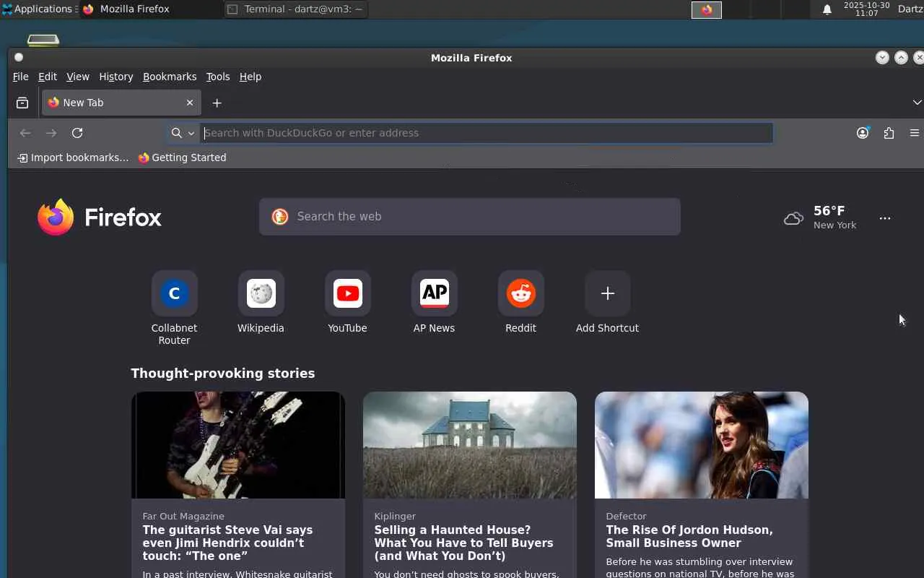Image resolution: width=924 pixels, height=578 pixels.
Task: Open the Firefox account icon
Action: 863,133
